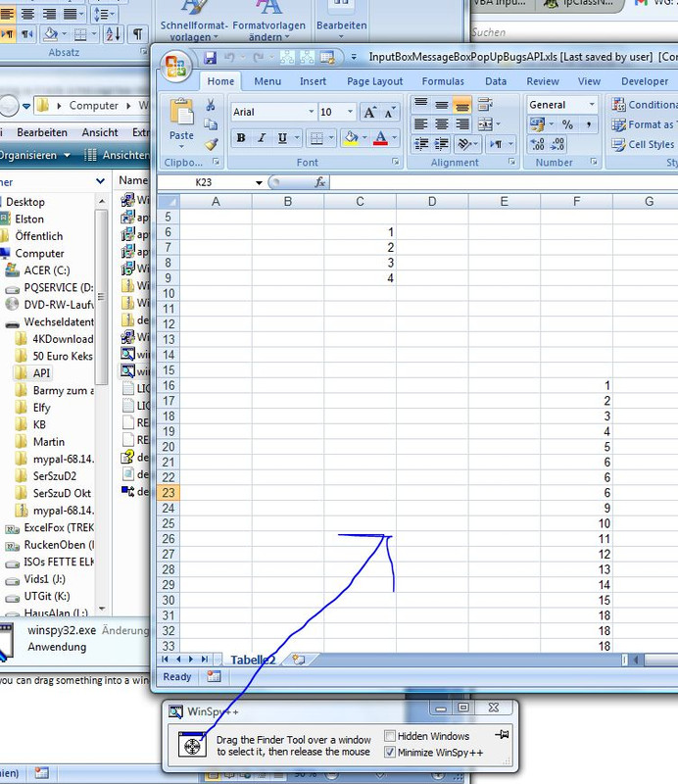Open the General number format dropdown
The height and width of the screenshot is (784, 678).
(592, 105)
